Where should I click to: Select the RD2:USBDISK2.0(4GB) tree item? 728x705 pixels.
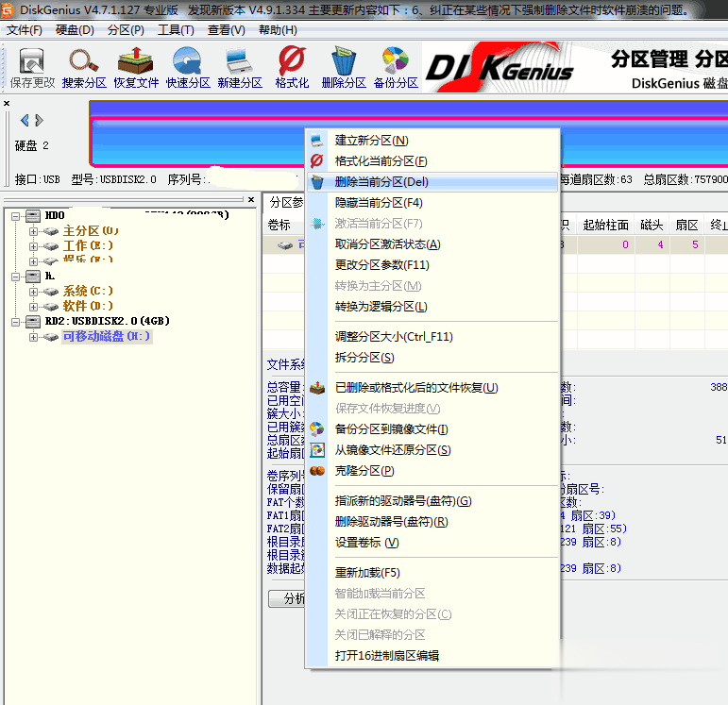tap(108, 321)
